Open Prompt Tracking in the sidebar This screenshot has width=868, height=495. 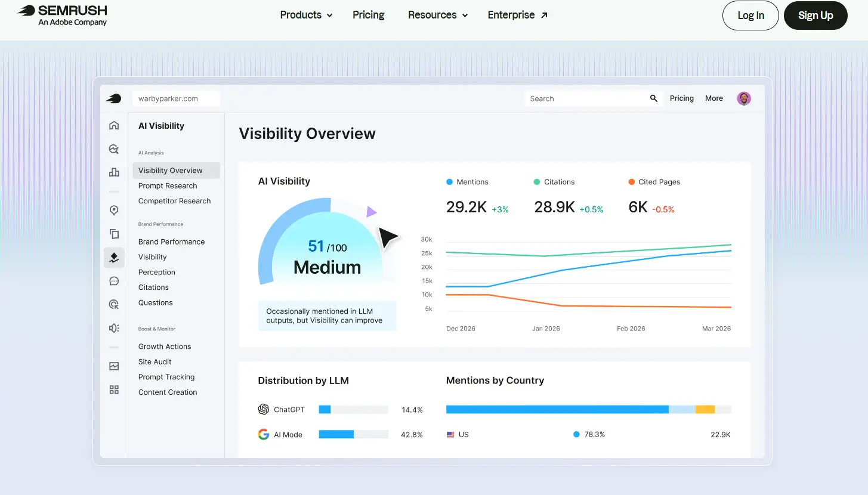click(166, 377)
